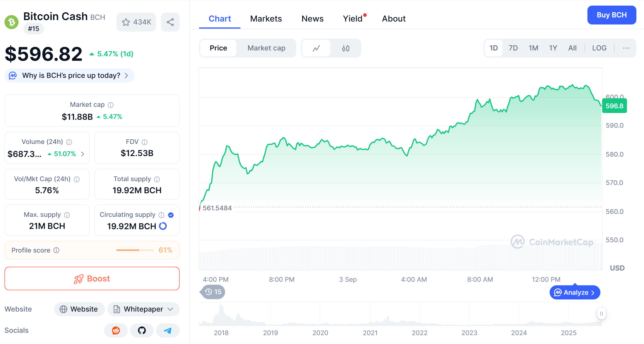Click the Analyze button
The image size is (644, 344).
click(575, 292)
